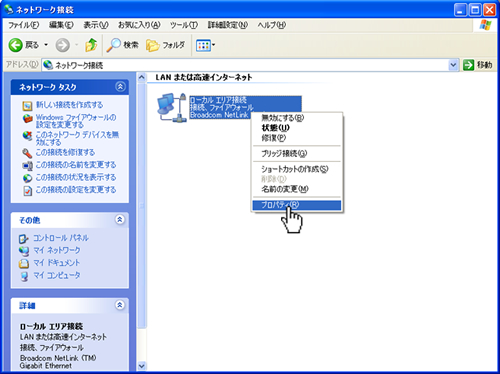Click the task pane scroll down arrow
This screenshot has height=374, width=500.
click(142, 366)
